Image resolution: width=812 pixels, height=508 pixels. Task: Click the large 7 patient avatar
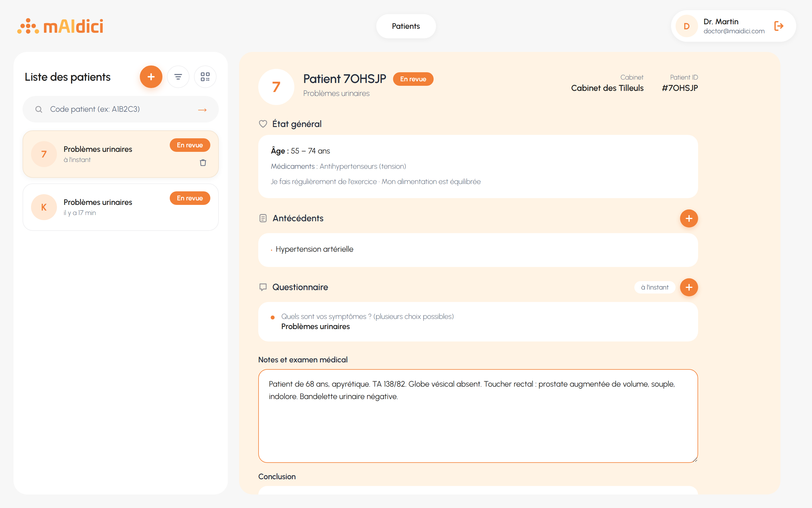click(276, 87)
